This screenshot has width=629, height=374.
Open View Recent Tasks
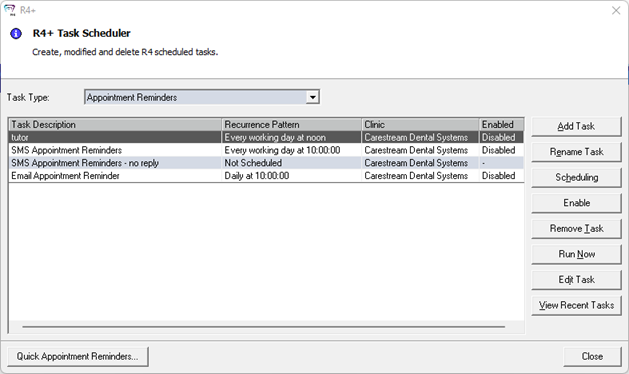tap(576, 305)
